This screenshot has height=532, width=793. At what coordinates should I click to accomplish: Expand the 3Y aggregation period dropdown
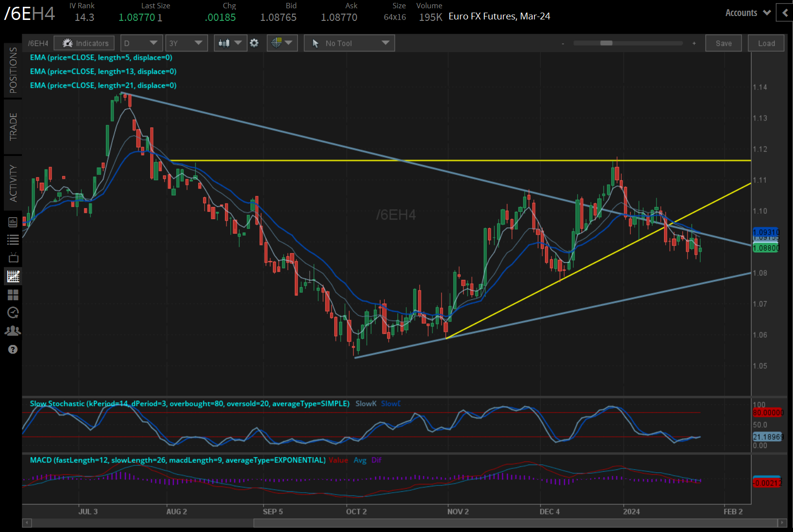[186, 43]
